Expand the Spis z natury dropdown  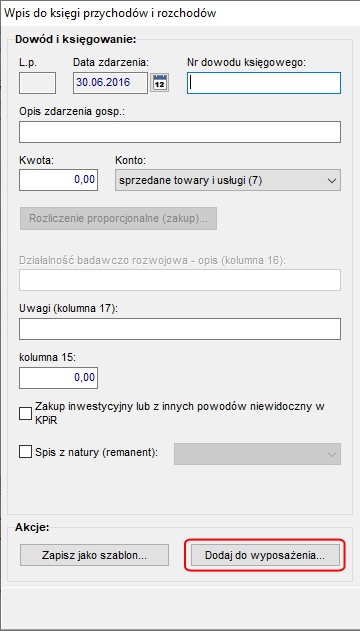tap(257, 454)
